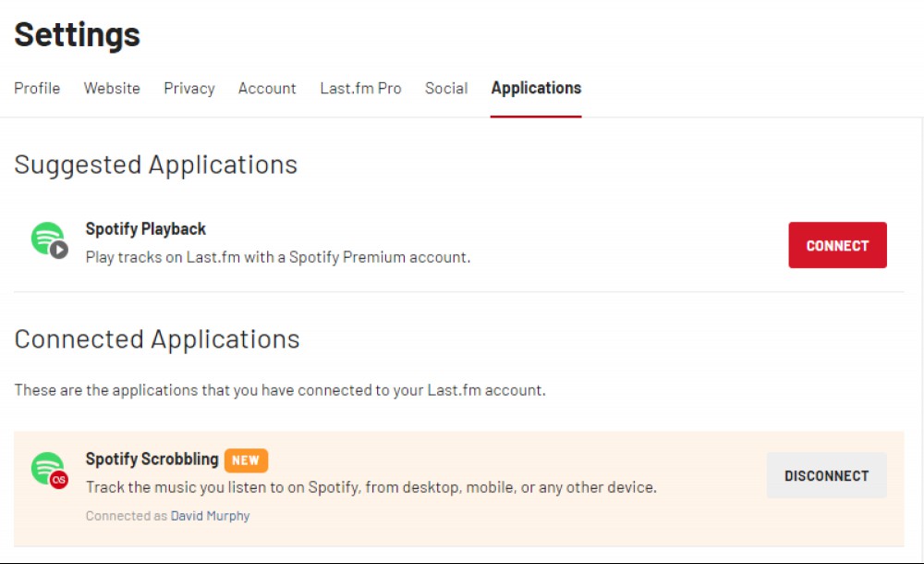This screenshot has width=924, height=564.
Task: Click the 'These are the applications' sentence
Action: coord(280,390)
